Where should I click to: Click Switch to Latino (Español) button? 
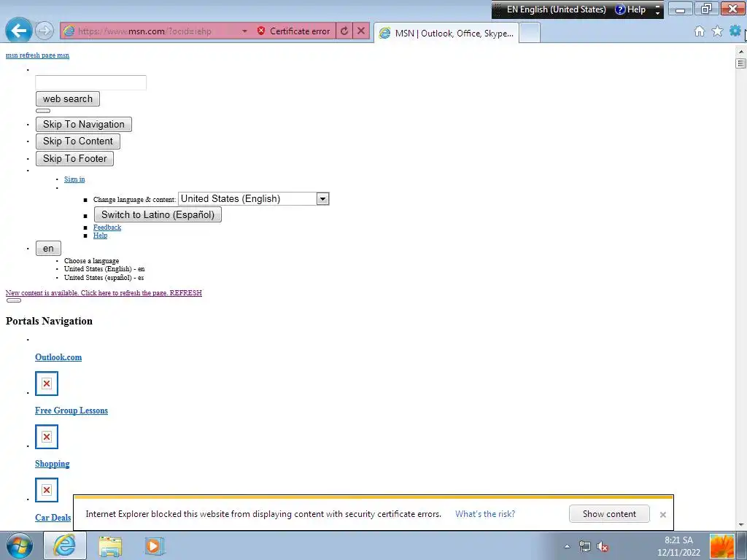pos(158,215)
